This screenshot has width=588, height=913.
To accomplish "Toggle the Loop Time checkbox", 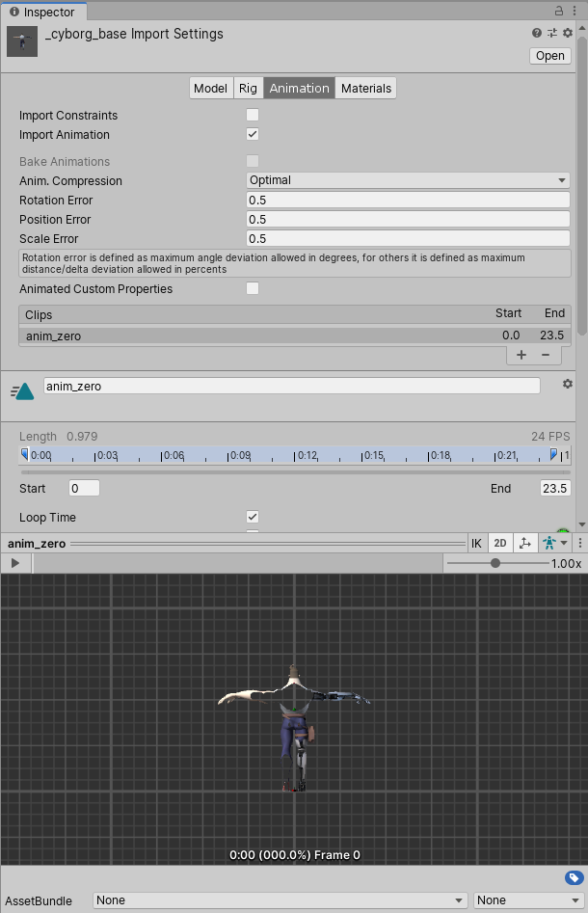I will click(x=253, y=518).
